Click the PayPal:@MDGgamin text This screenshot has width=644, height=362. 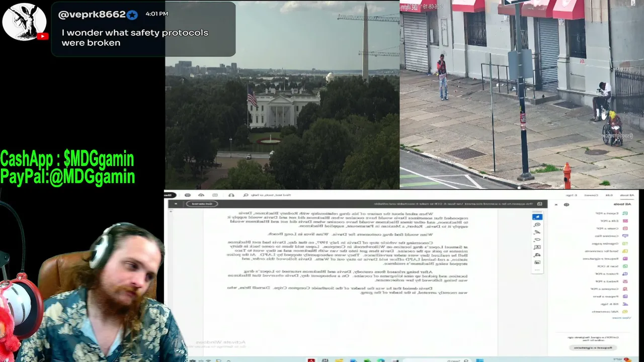click(67, 176)
